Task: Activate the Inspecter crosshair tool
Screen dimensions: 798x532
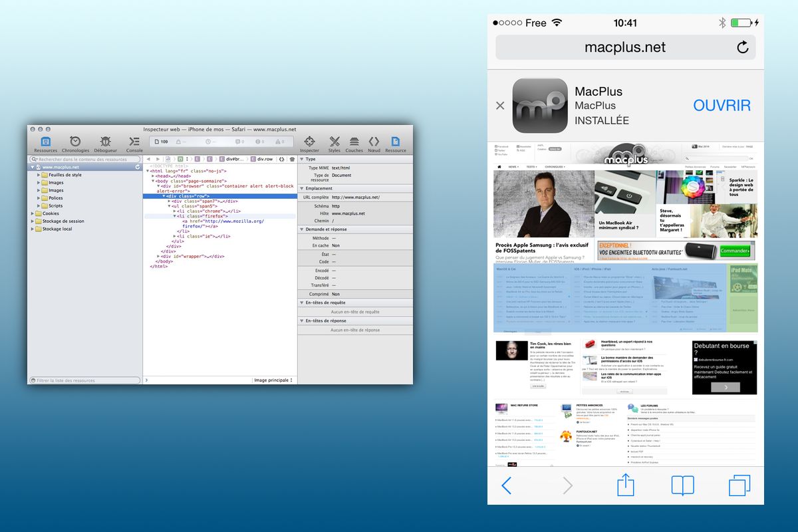Action: (x=309, y=142)
